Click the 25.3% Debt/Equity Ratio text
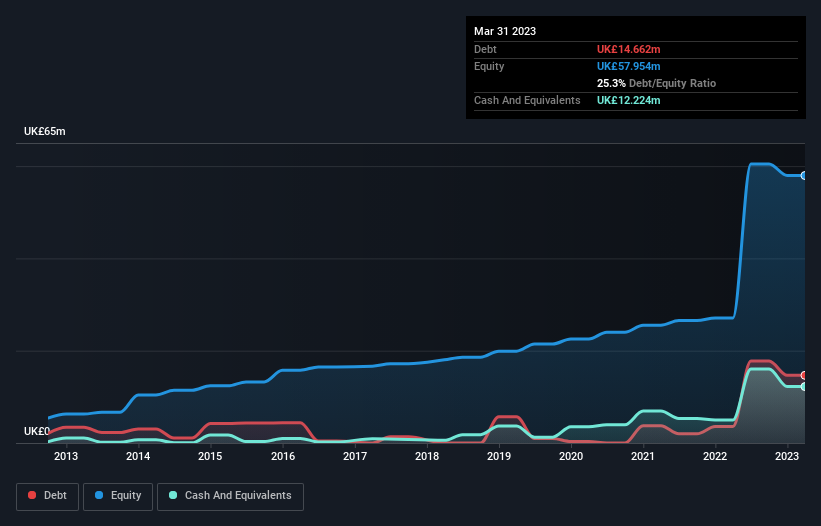This screenshot has width=821, height=526. 656,83
